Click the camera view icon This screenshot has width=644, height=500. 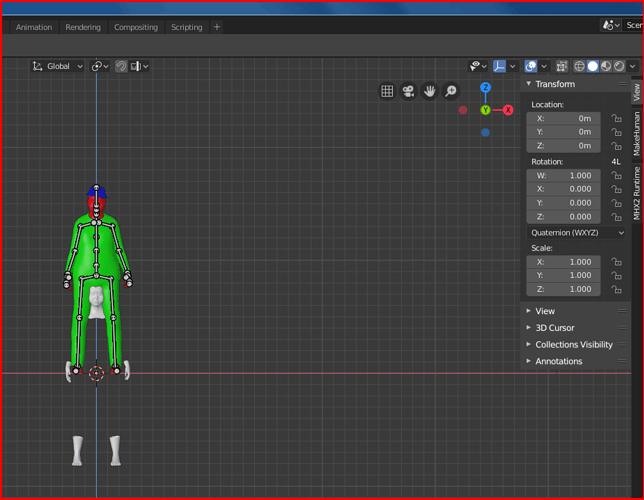coord(408,91)
